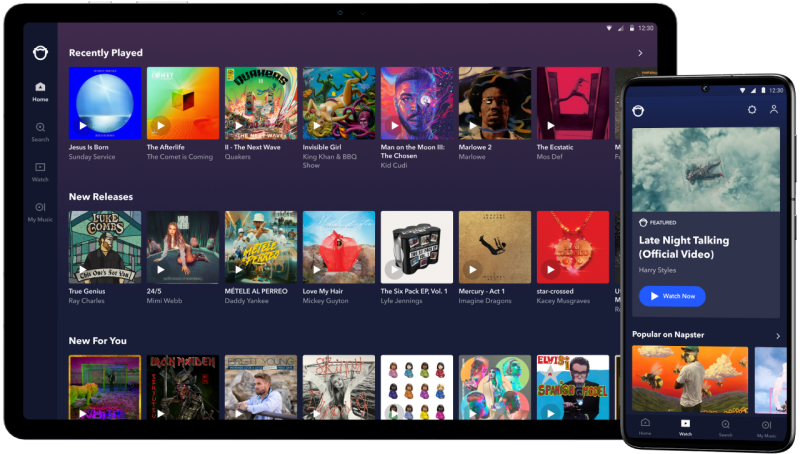Play the 24/5 album by Mimi Webb
This screenshot has width=800, height=454.
point(161,269)
